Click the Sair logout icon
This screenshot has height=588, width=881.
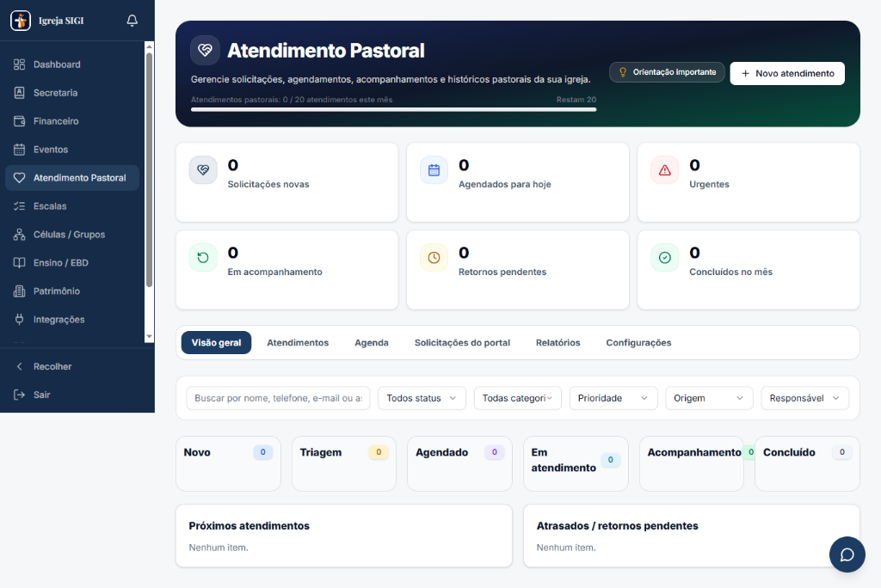point(19,395)
